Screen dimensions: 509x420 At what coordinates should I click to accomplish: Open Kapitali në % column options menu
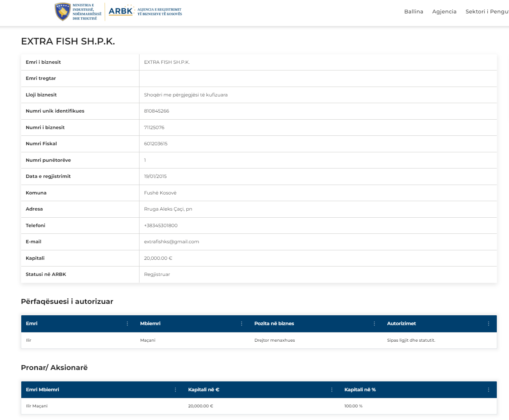(x=489, y=390)
